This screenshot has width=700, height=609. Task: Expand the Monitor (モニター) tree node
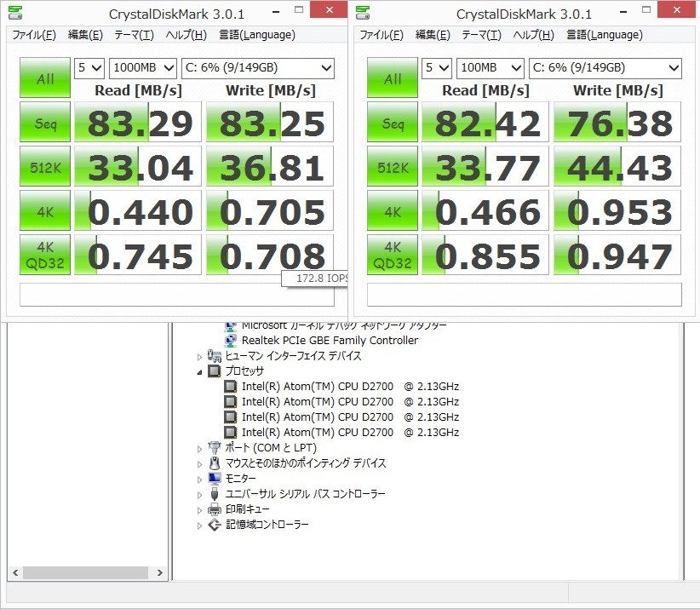pyautogui.click(x=199, y=479)
